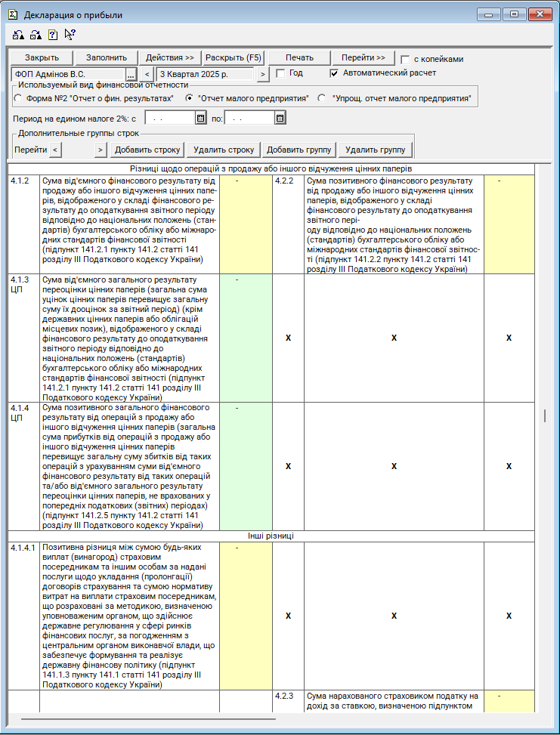Click the second toolbar icon with arrow
Viewport: 560px width, 735px height.
[35, 35]
